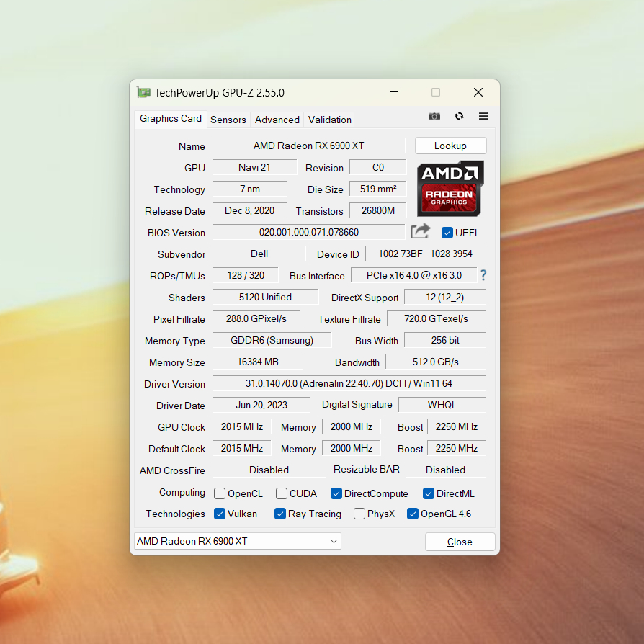644x644 pixels.
Task: Go to the Validation tab
Action: (x=330, y=120)
